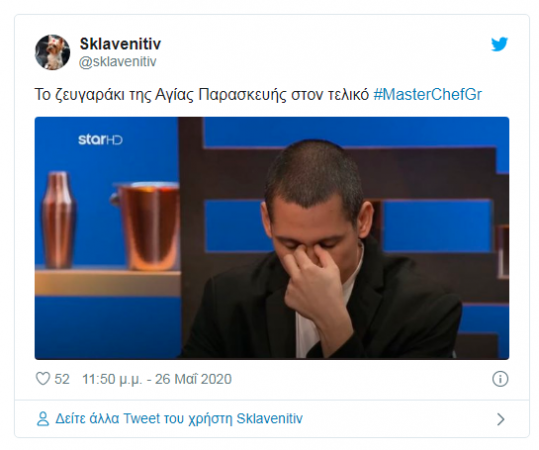Click the tweet text Το ζευγαράκι της Αγίας Παρασκευής
The image size is (539, 450).
[x=161, y=95]
